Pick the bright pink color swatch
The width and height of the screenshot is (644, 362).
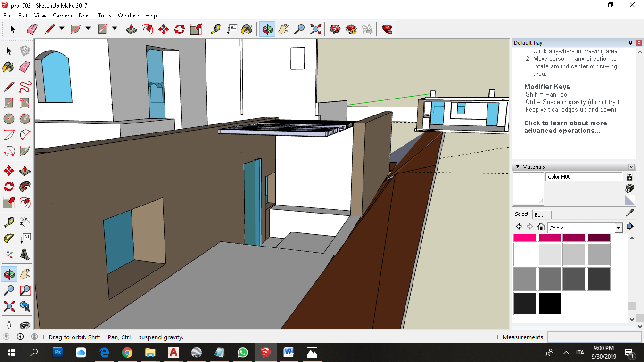pyautogui.click(x=525, y=238)
